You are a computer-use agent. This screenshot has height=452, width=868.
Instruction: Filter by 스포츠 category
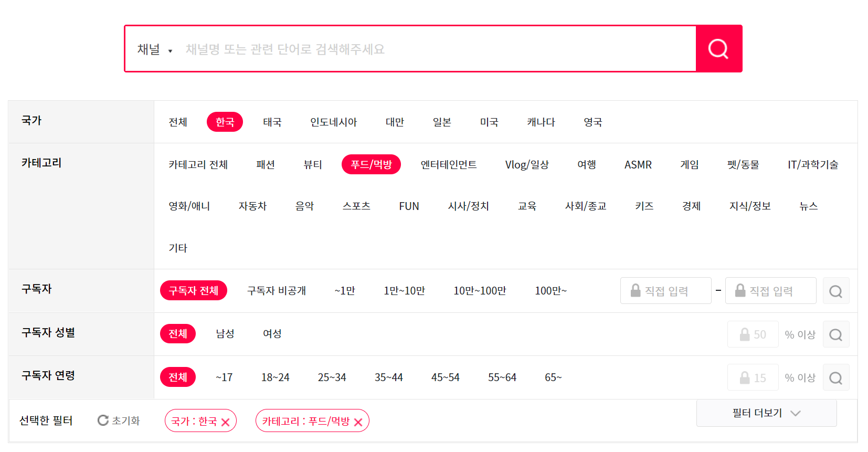coord(356,206)
